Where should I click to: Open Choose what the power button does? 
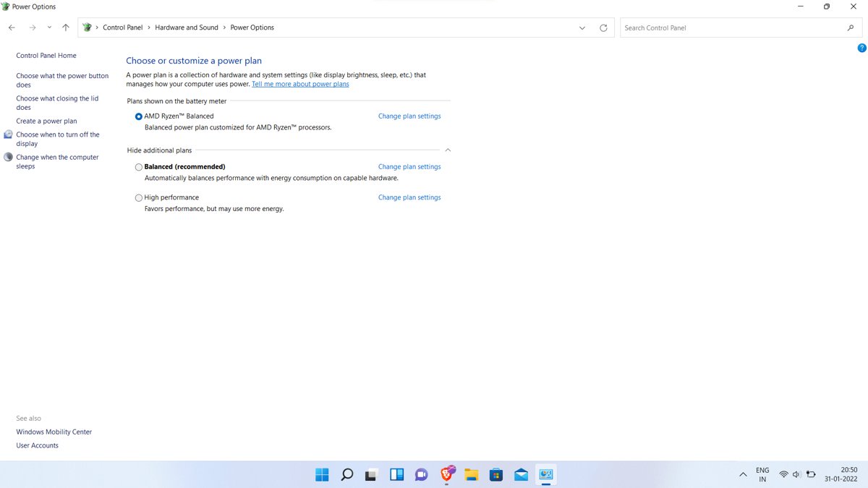click(x=62, y=80)
